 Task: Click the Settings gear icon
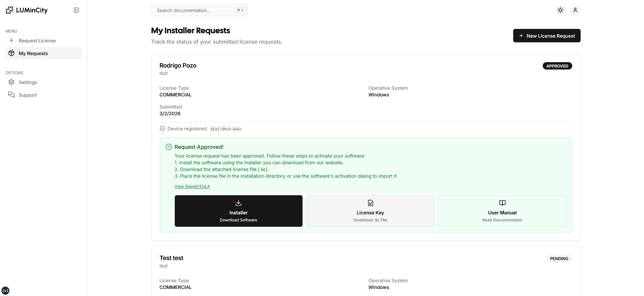tap(11, 82)
